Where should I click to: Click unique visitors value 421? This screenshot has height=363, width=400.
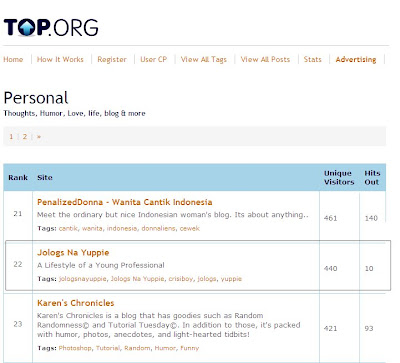[330, 329]
